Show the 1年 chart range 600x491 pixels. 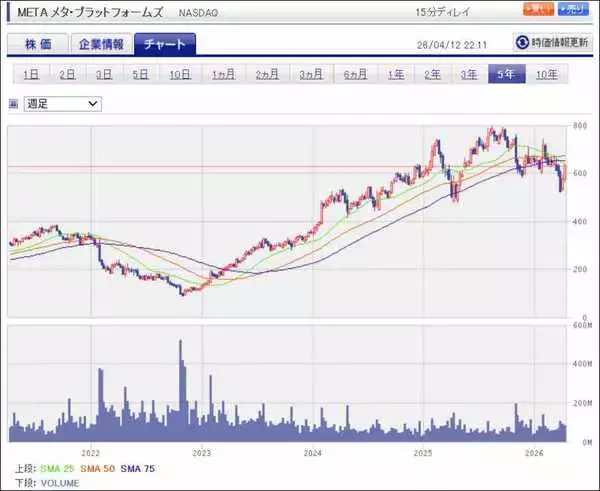[396, 75]
